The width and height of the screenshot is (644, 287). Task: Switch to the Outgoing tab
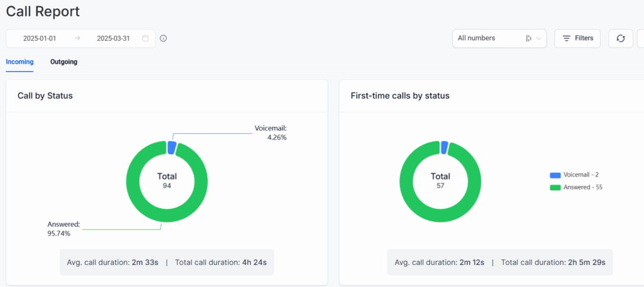click(x=64, y=62)
